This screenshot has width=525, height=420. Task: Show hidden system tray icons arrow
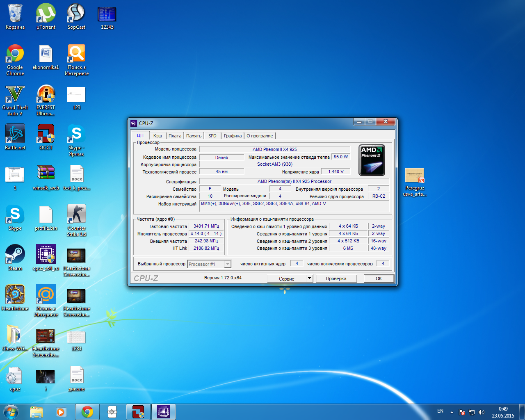(452, 412)
